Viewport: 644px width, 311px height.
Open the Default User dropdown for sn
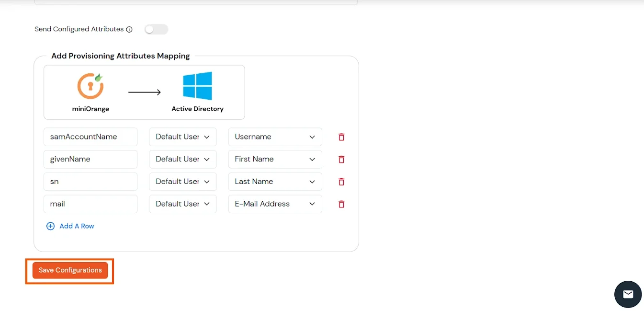pyautogui.click(x=183, y=182)
